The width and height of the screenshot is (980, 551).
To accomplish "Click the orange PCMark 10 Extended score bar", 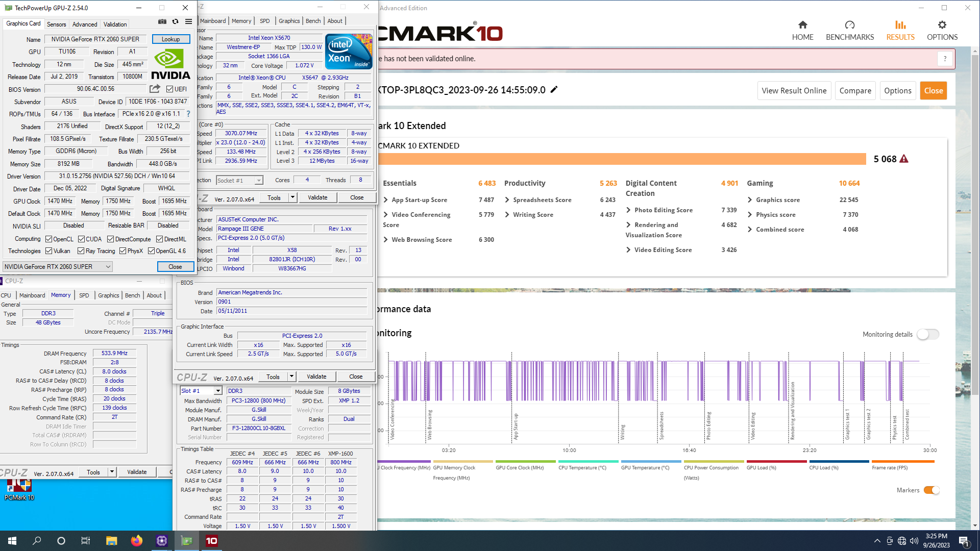I will click(622, 159).
